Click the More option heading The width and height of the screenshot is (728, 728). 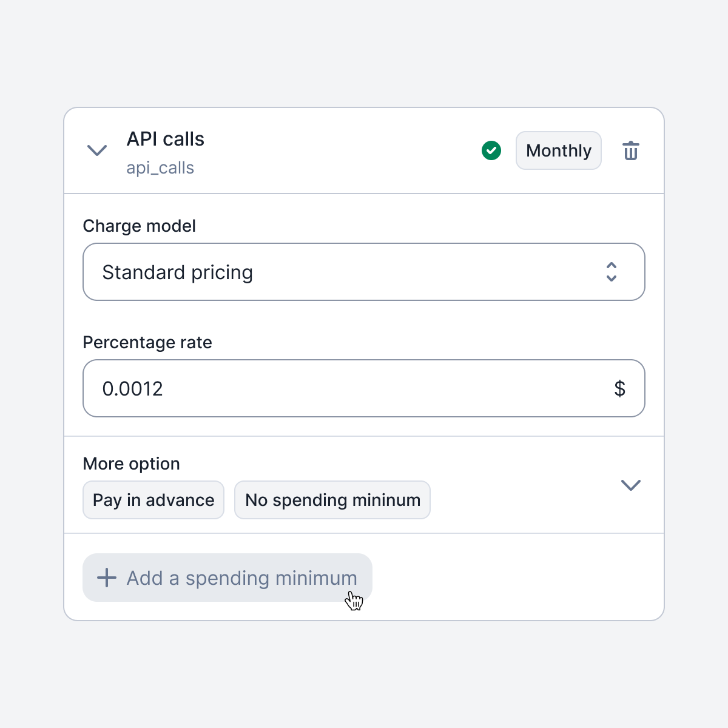click(x=131, y=463)
